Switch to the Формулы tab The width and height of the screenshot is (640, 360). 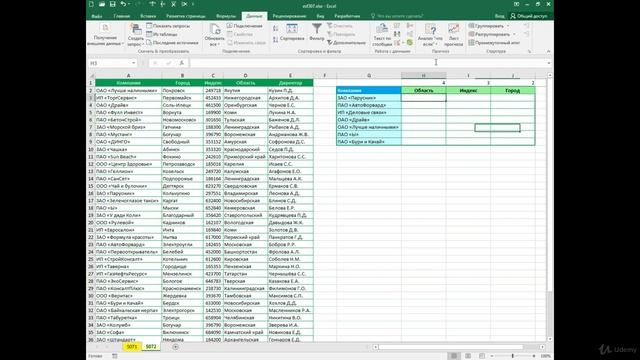coord(226,16)
